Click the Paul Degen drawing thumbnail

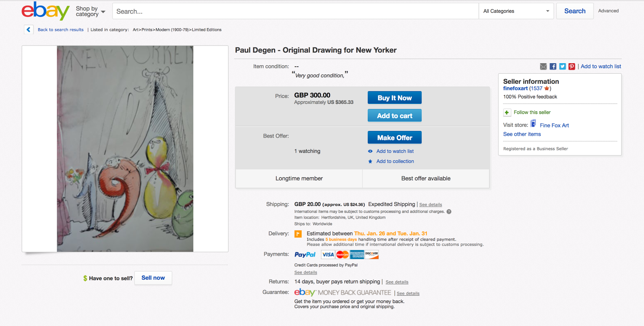[x=125, y=149]
